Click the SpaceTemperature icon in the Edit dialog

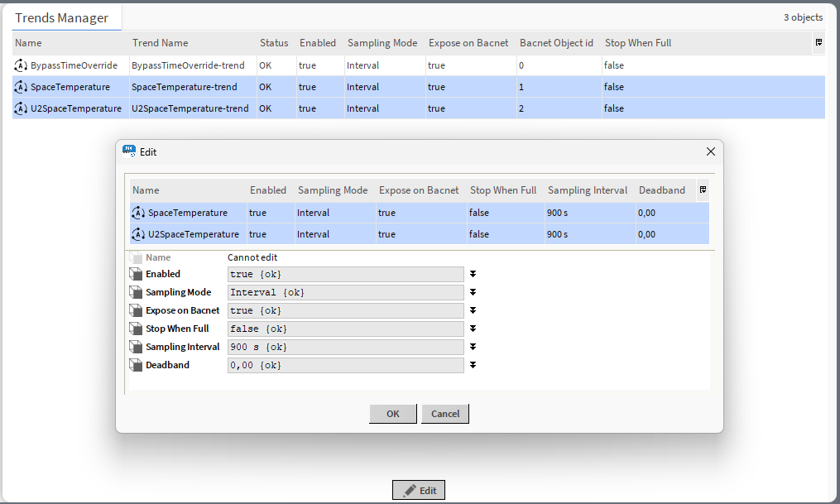(x=138, y=213)
